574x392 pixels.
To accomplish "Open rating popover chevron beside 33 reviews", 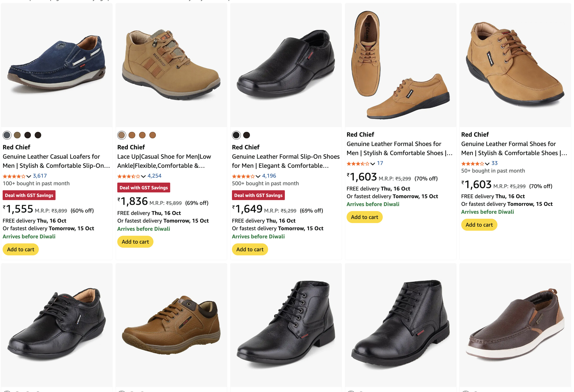I will click(487, 164).
